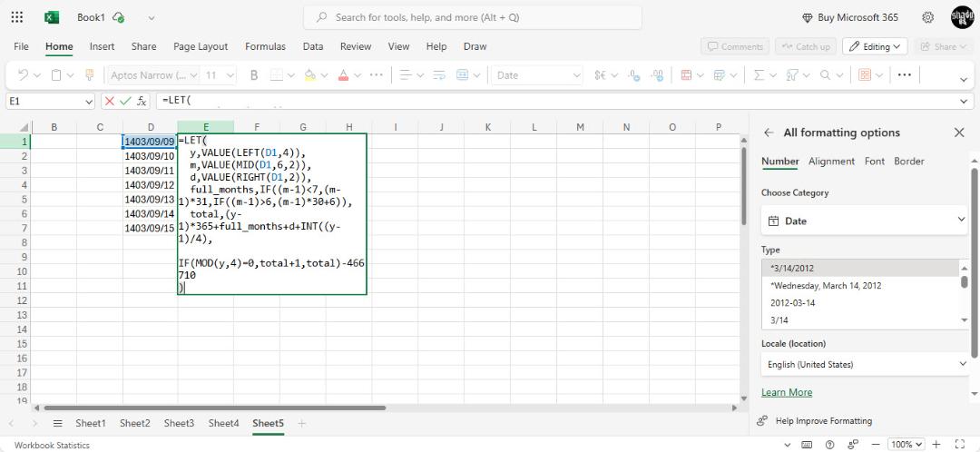Open the Name Box dropdown
The width and height of the screenshot is (980, 452).
tap(88, 101)
